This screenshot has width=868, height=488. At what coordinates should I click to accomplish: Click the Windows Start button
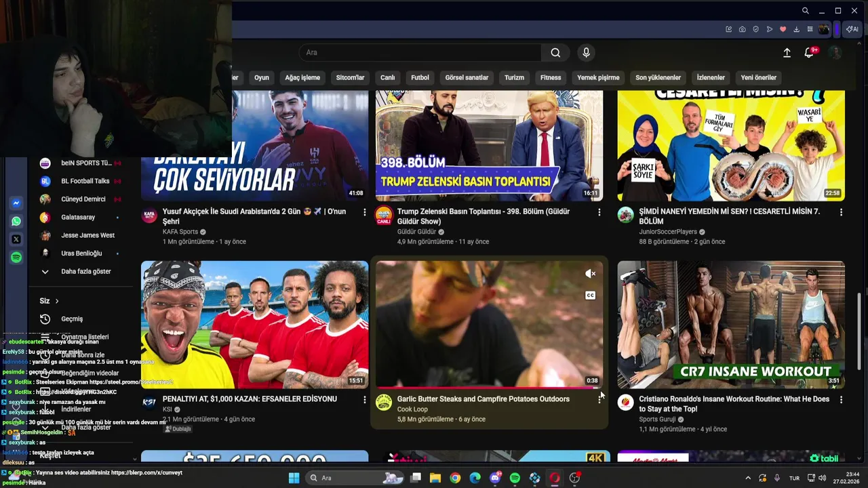tap(294, 478)
